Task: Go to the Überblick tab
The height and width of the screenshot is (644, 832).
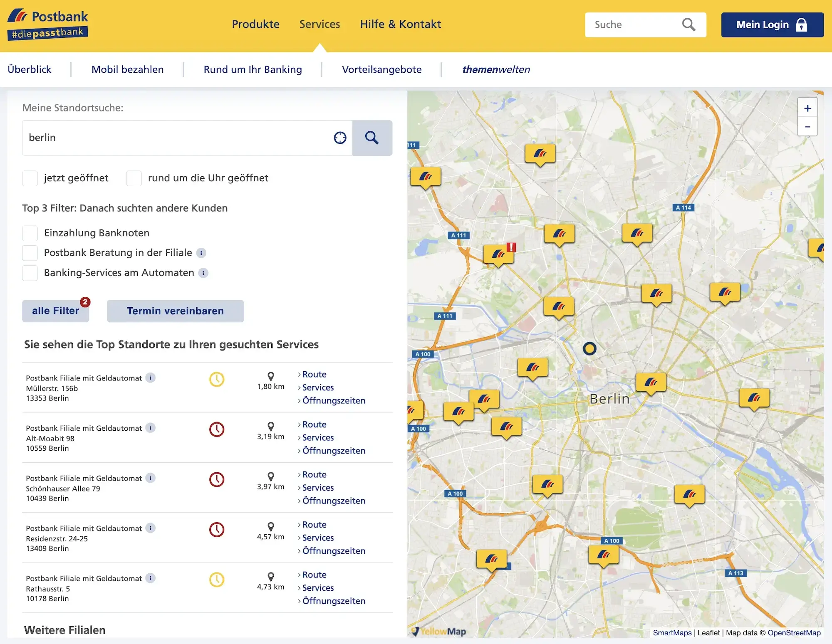Action: [30, 69]
